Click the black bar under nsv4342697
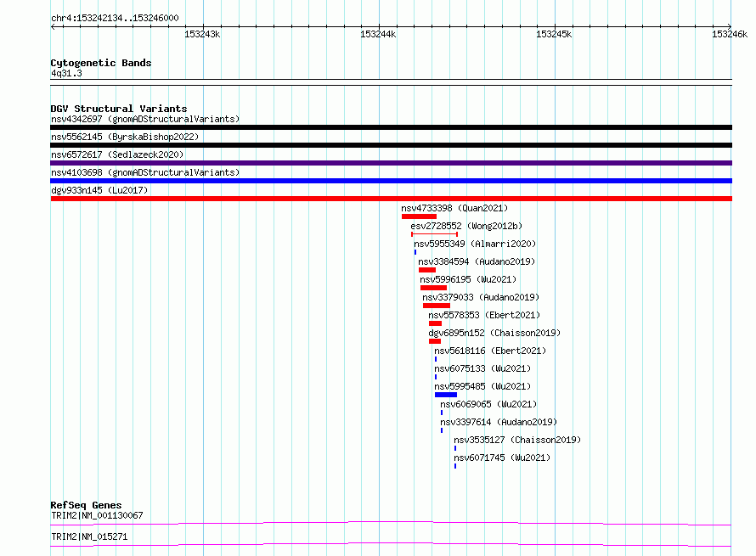 click(391, 127)
